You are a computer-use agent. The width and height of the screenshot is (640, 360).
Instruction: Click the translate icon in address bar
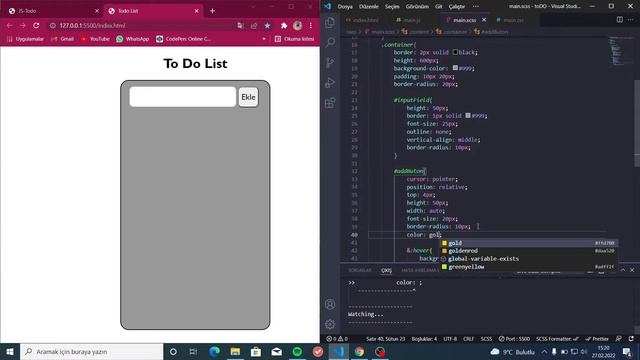coord(240,26)
